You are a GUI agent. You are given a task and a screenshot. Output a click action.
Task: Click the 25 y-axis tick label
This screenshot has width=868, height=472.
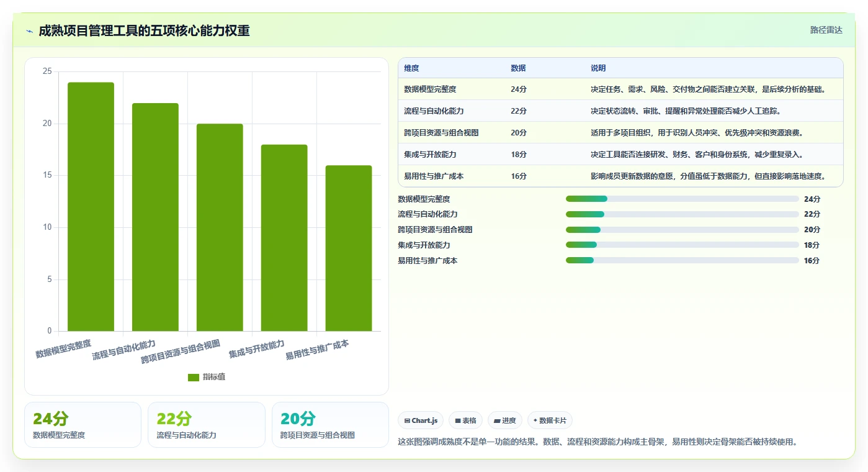pos(47,71)
